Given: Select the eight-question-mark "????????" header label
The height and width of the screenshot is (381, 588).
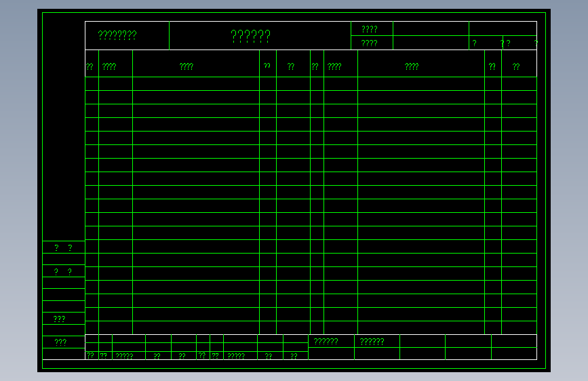Looking at the screenshot, I should [x=117, y=35].
